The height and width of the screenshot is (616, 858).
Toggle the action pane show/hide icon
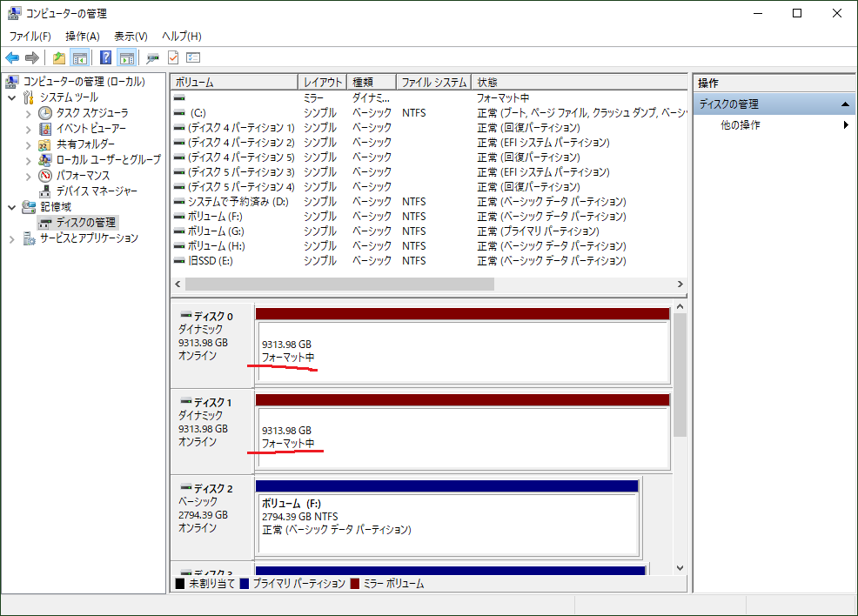[126, 57]
